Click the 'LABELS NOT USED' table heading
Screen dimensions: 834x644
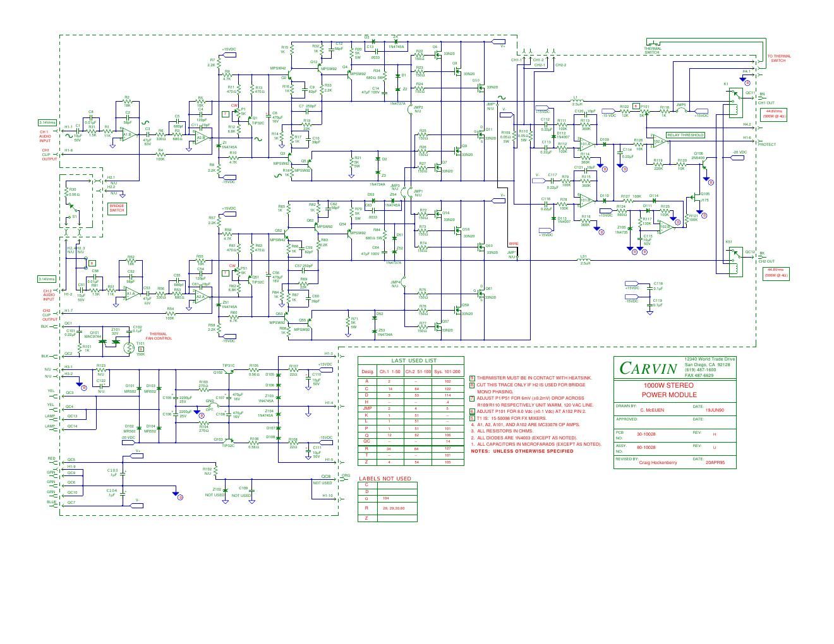[x=385, y=479]
